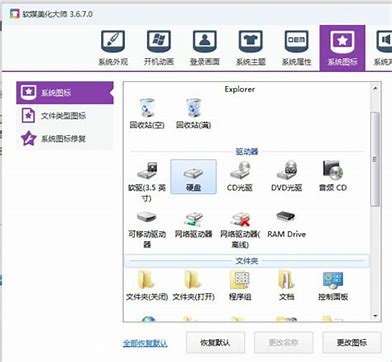Select 系统图标修复 in the sidebar
The image size is (392, 362).
tap(65, 139)
